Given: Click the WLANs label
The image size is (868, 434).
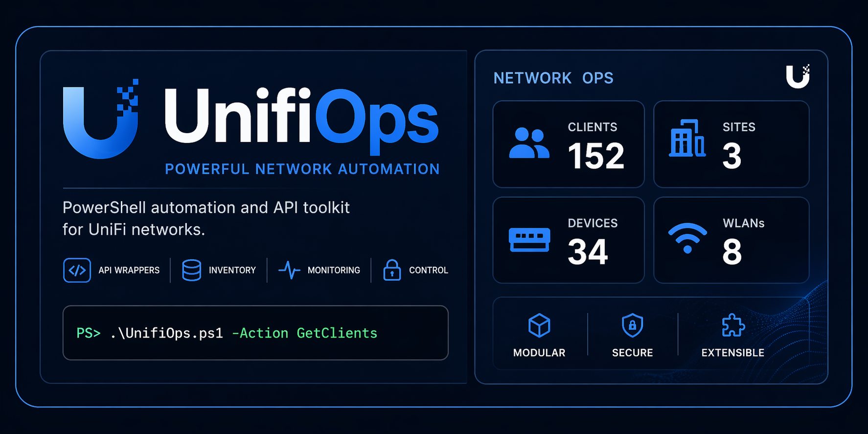Looking at the screenshot, I should [x=744, y=223].
